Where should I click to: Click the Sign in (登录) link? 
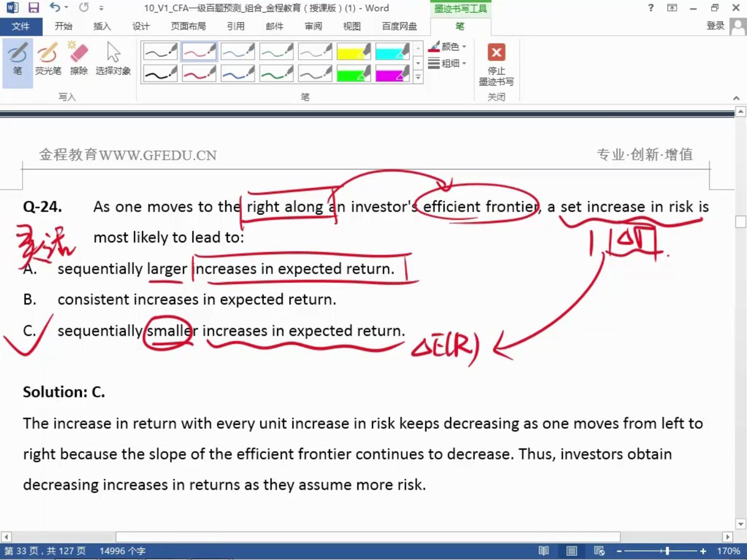715,26
